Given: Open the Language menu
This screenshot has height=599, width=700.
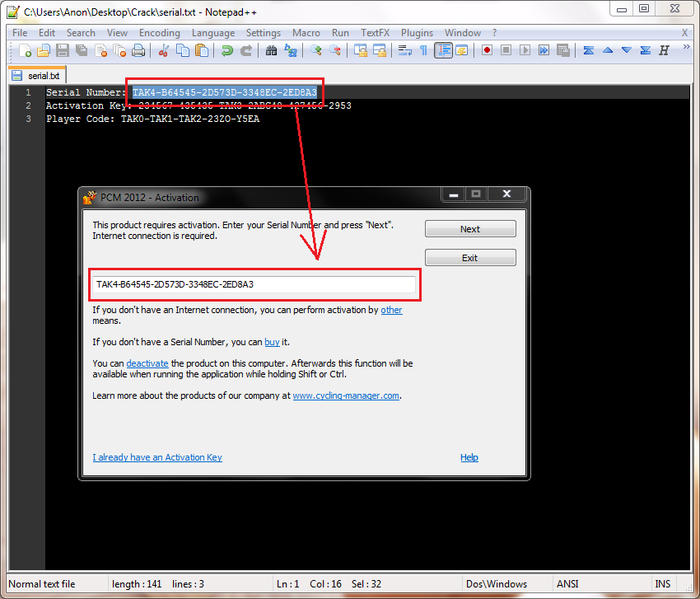Looking at the screenshot, I should click(213, 33).
